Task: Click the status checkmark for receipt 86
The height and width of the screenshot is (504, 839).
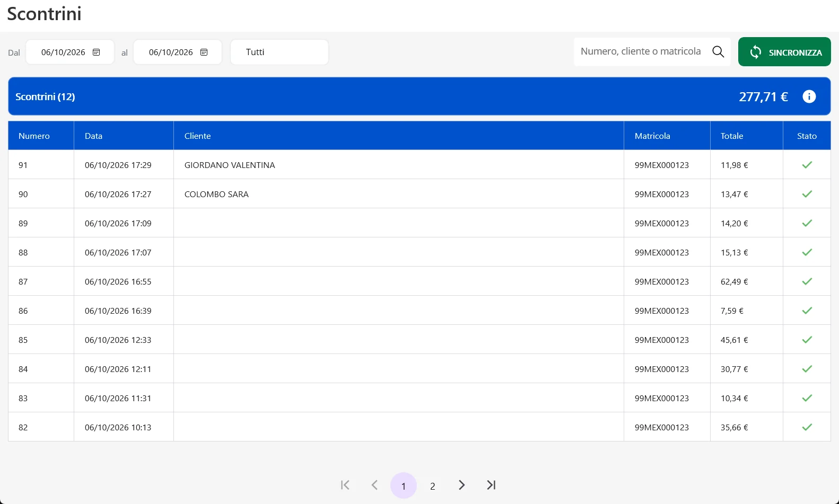Action: pyautogui.click(x=807, y=311)
